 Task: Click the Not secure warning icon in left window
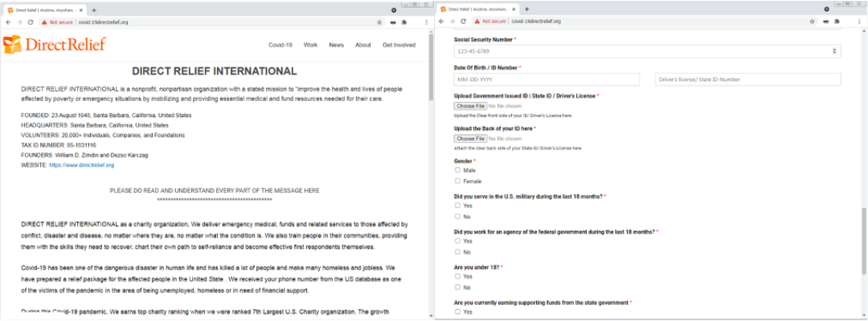pos(43,22)
